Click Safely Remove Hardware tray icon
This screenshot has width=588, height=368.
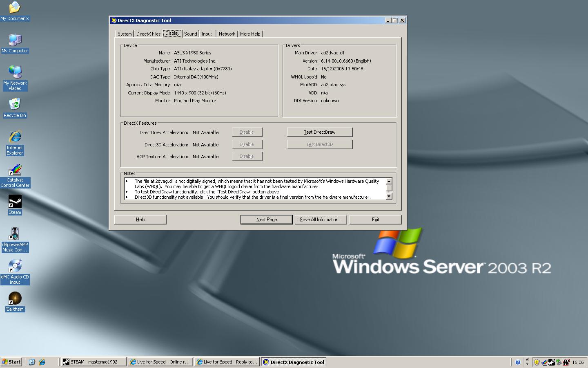[559, 362]
